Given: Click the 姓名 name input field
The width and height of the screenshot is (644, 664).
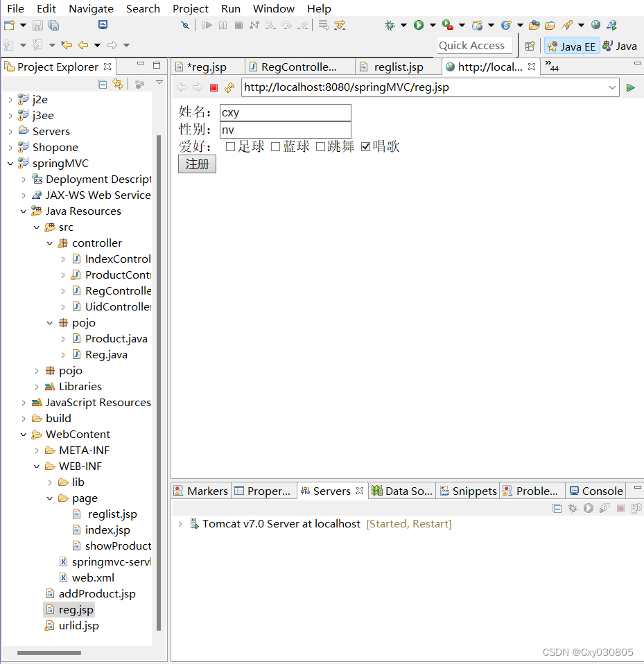Looking at the screenshot, I should [x=284, y=112].
